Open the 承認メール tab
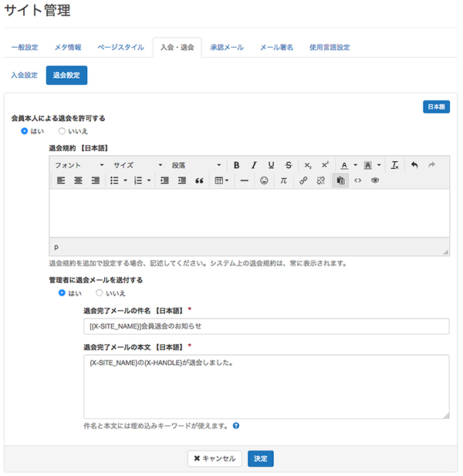 click(227, 48)
